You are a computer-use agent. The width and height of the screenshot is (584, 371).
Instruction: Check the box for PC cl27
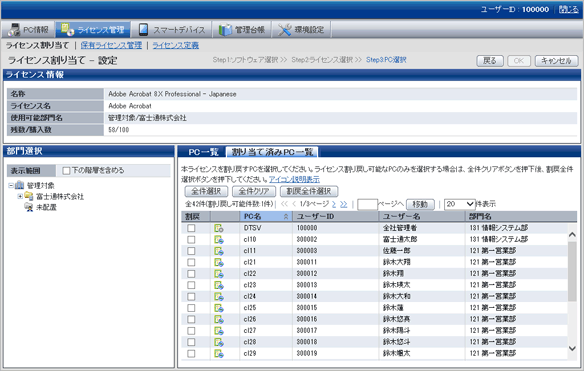(x=191, y=331)
